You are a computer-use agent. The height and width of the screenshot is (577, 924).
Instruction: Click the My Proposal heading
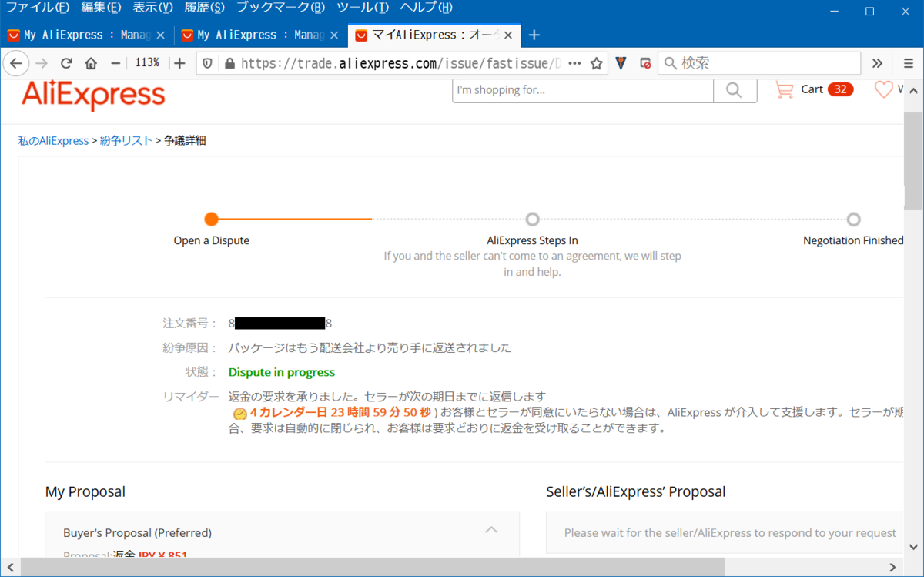pyautogui.click(x=85, y=491)
